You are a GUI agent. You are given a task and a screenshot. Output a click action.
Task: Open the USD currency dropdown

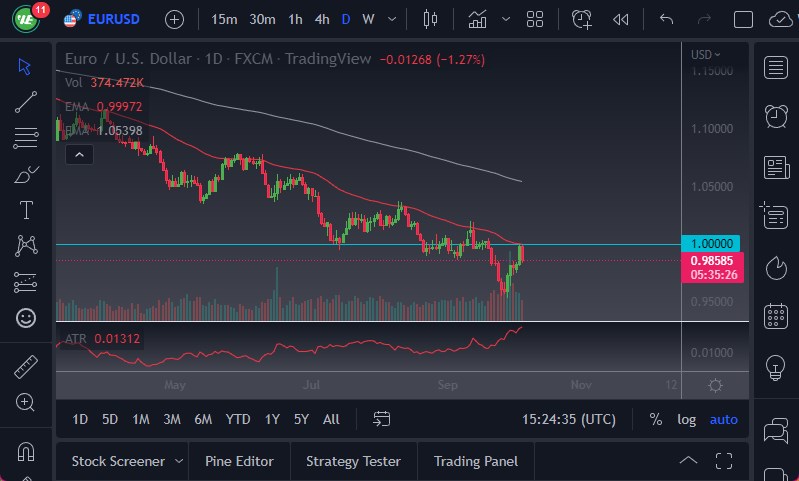coord(705,55)
